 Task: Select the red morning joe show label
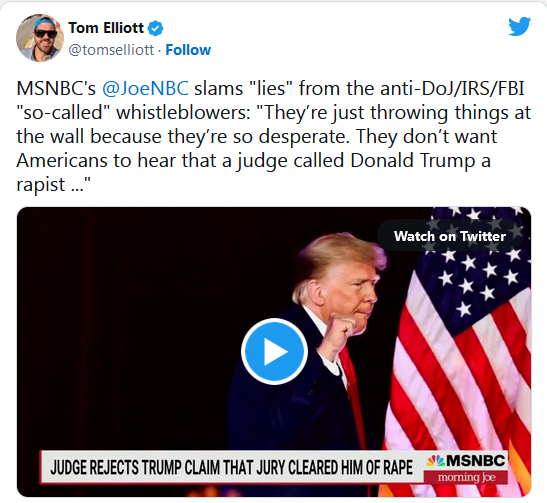click(x=466, y=477)
